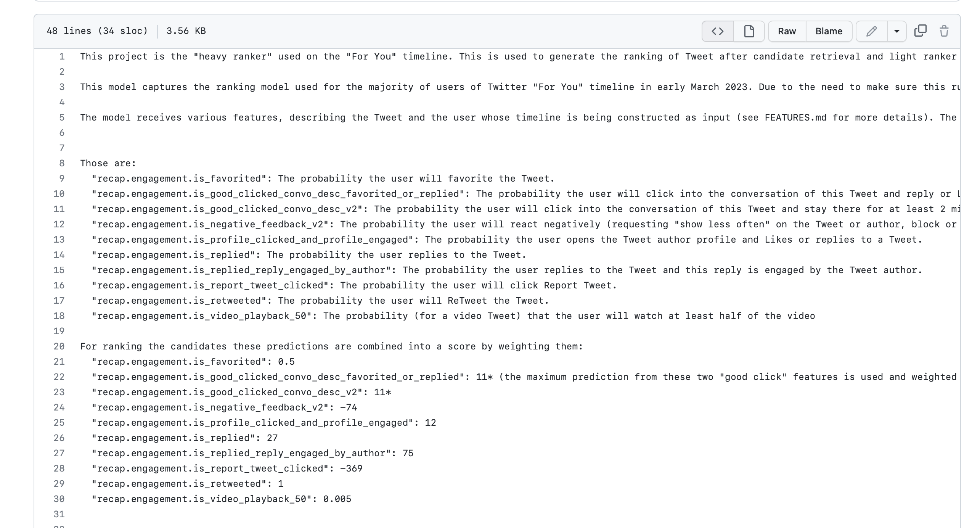Select line number 28

tap(59, 468)
